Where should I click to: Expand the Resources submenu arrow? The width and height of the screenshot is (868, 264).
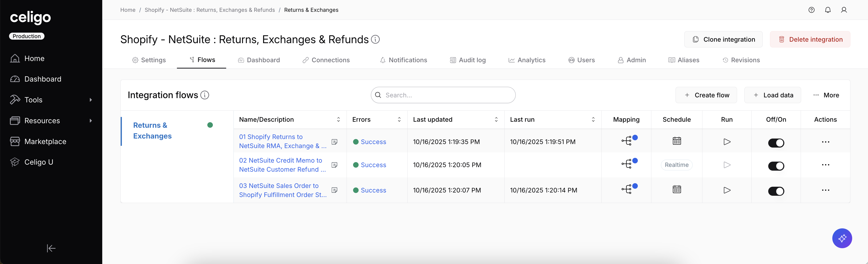pyautogui.click(x=91, y=121)
